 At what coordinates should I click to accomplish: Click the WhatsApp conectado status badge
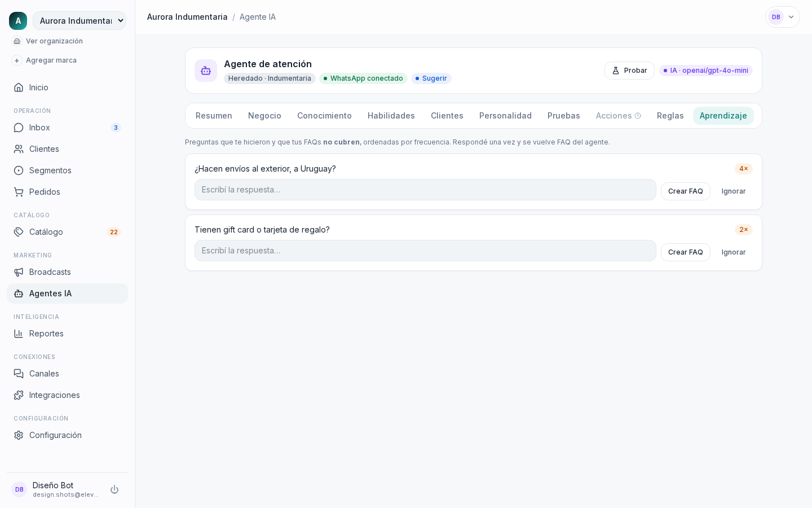coord(363,78)
